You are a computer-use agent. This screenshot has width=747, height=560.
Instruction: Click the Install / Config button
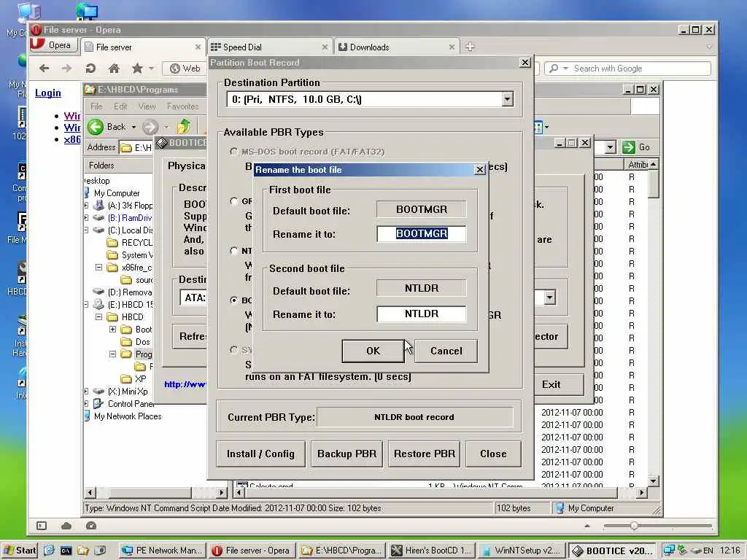260,454
